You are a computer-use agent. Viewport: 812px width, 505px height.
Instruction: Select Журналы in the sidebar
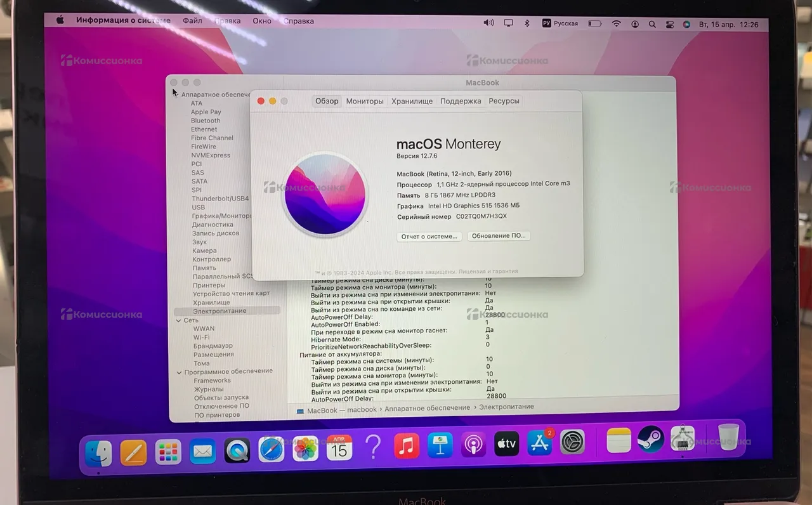(209, 389)
